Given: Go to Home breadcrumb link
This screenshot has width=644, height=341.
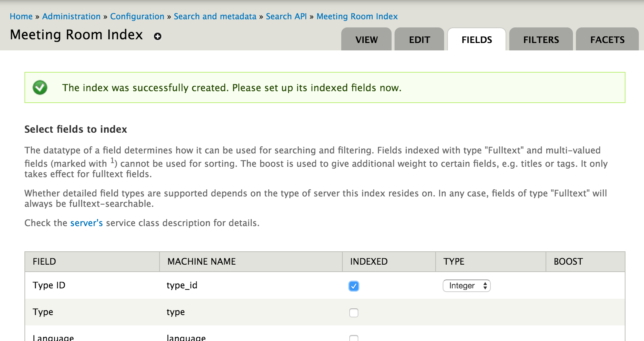Looking at the screenshot, I should (x=21, y=16).
